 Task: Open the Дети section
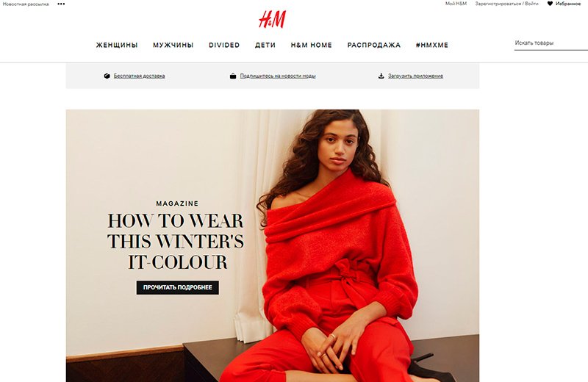[265, 45]
